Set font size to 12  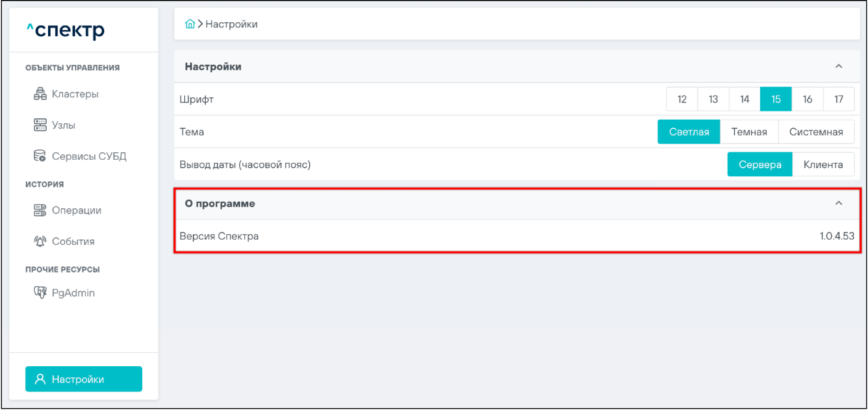pos(682,99)
